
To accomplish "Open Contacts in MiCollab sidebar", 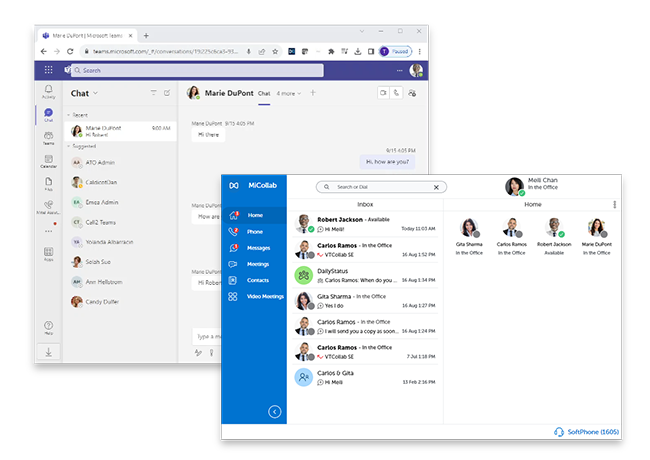I will 254,280.
